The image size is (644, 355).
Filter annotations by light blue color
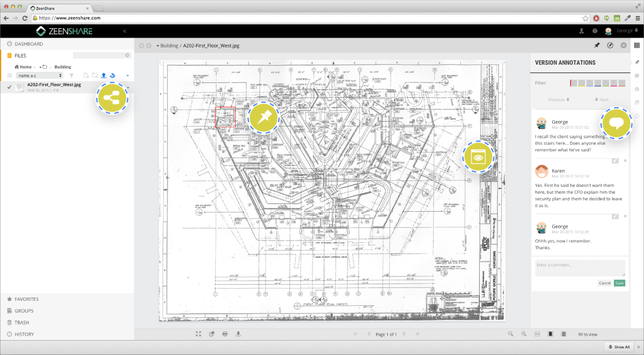tap(590, 83)
